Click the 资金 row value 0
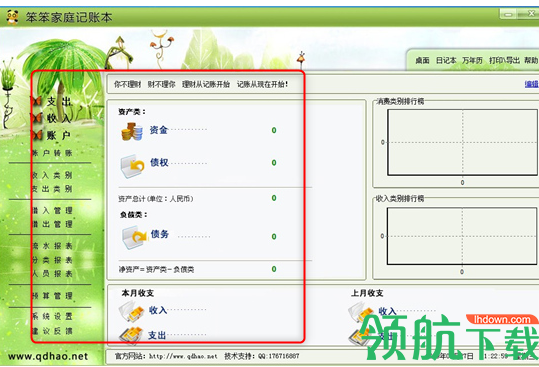 coord(274,130)
